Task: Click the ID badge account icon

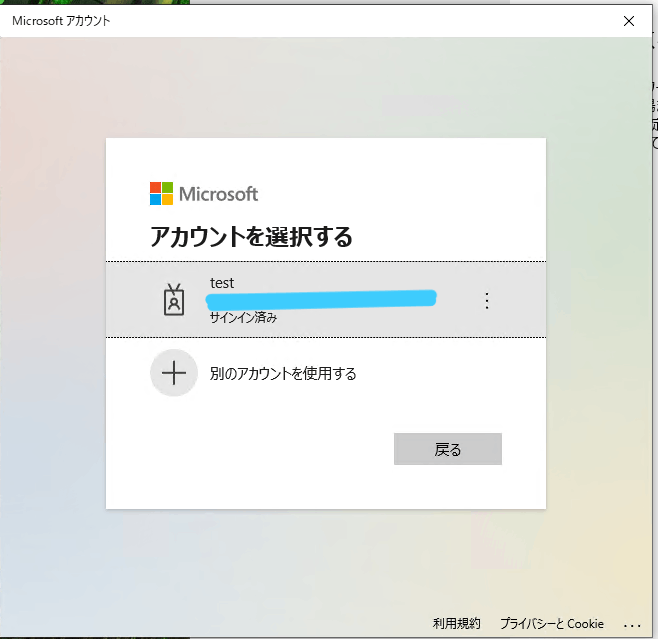Action: [x=174, y=300]
